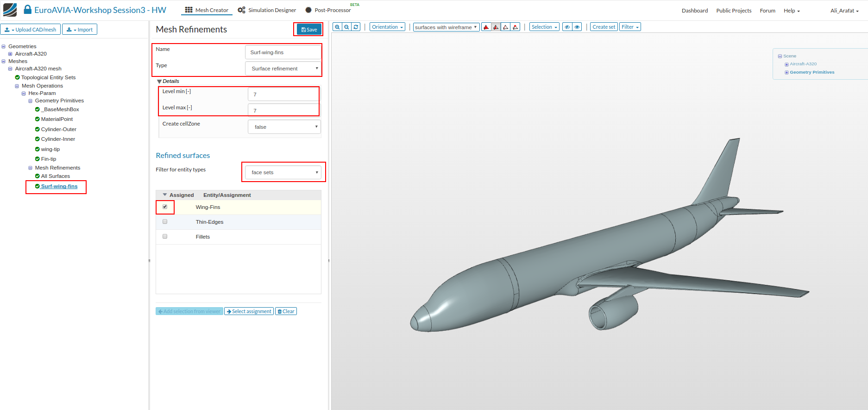Image resolution: width=868 pixels, height=410 pixels.
Task: Click the green check icon beside Cylinder-Inner
Action: tap(38, 139)
